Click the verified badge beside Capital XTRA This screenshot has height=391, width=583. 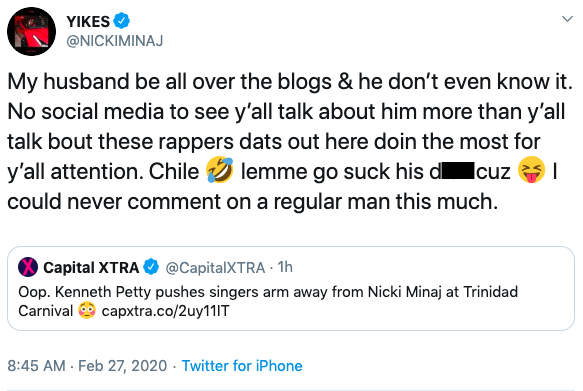coord(151,267)
